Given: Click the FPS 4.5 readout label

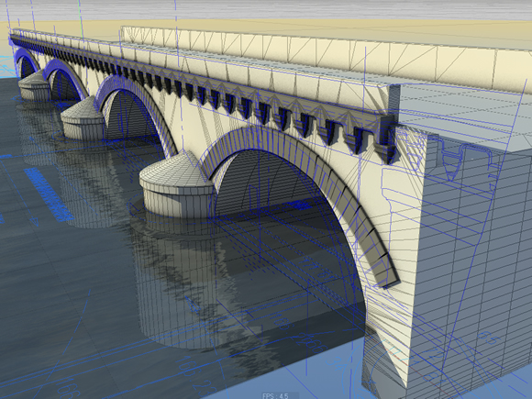Looking at the screenshot, I should (275, 395).
